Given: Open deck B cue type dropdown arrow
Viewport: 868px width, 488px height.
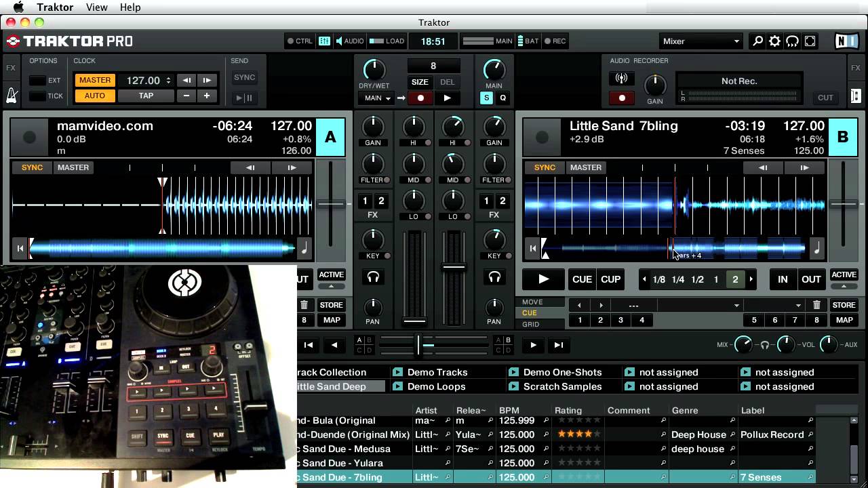Looking at the screenshot, I should [799, 305].
